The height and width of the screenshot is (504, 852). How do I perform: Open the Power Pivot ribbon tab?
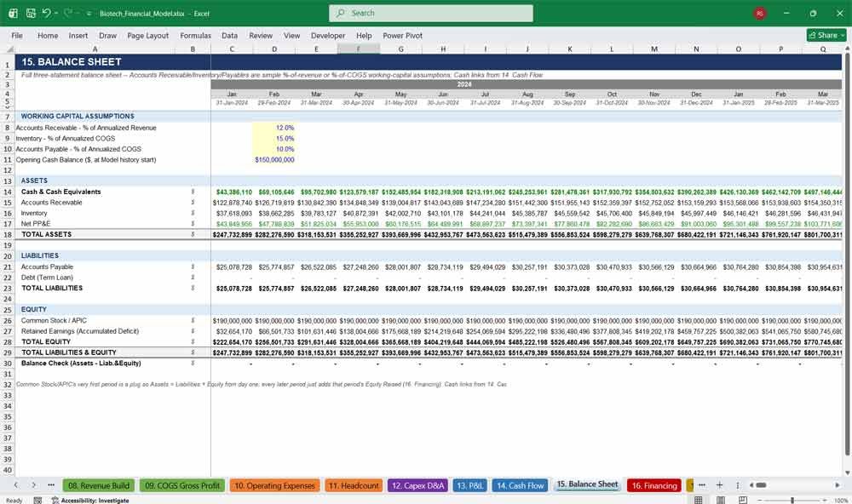[x=403, y=35]
